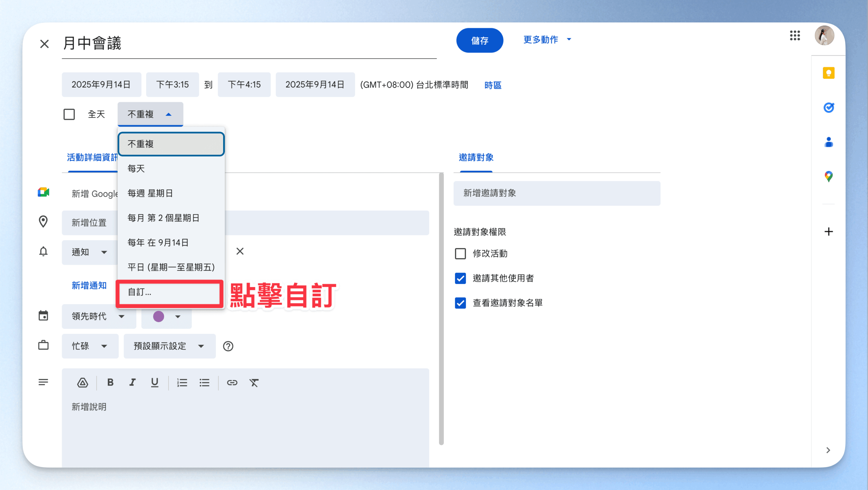Open the 預設顯示設定 visibility dropdown
The height and width of the screenshot is (490, 868).
click(169, 346)
